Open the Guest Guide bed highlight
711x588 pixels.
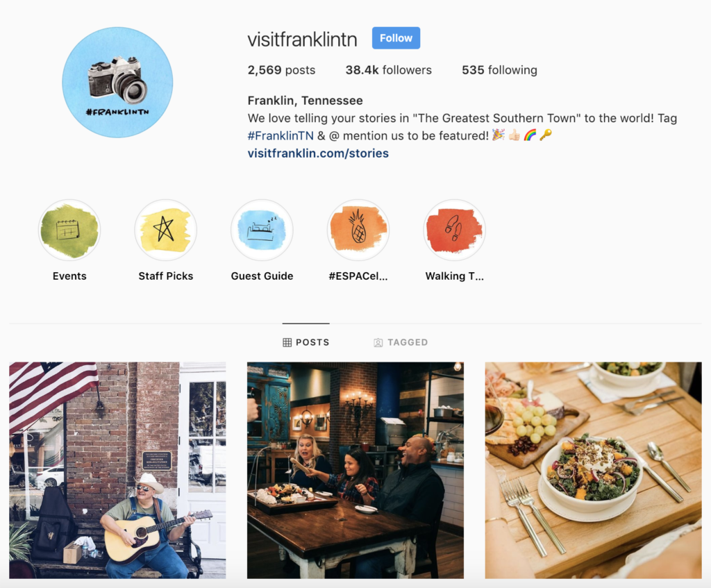point(262,230)
